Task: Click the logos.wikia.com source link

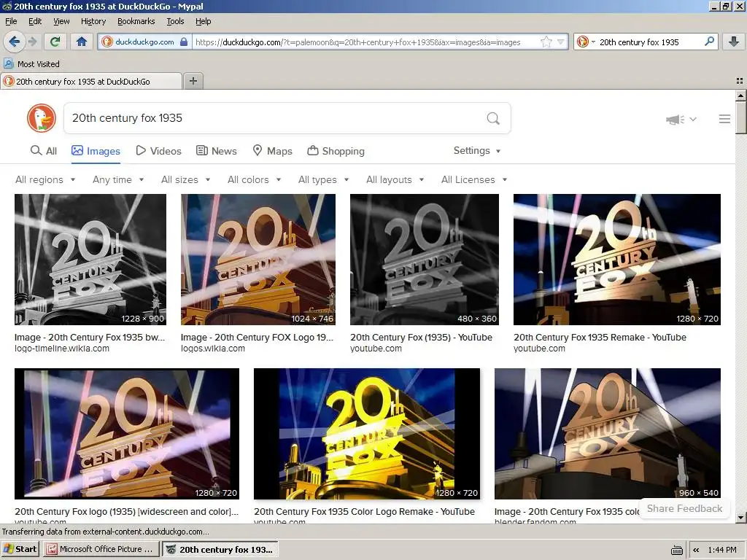Action: point(212,349)
